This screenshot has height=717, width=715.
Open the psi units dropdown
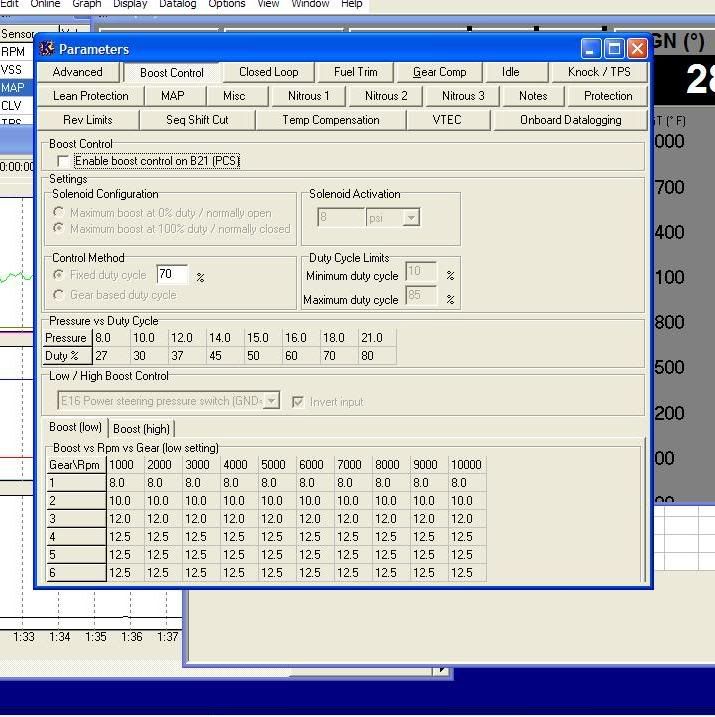(x=410, y=218)
